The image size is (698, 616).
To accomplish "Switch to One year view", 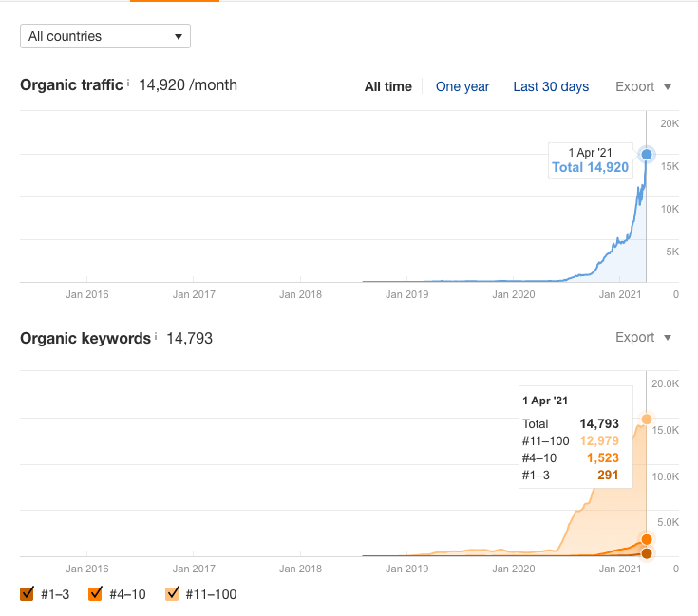I will pyautogui.click(x=462, y=86).
